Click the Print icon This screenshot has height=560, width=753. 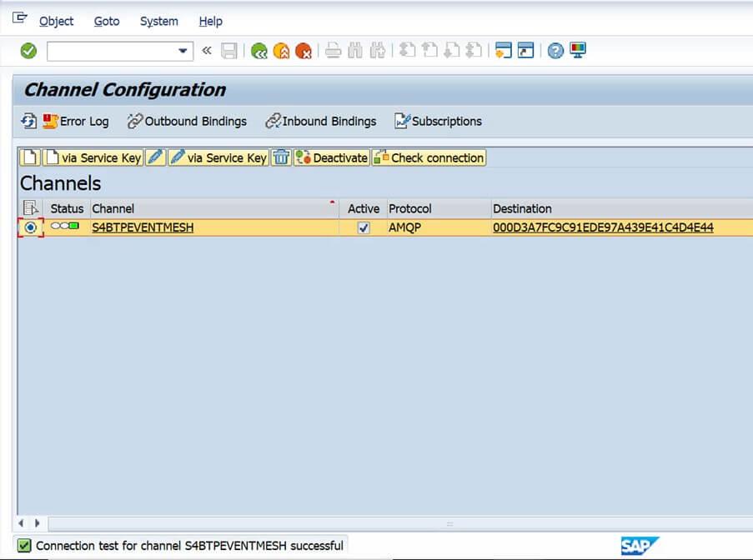click(333, 50)
